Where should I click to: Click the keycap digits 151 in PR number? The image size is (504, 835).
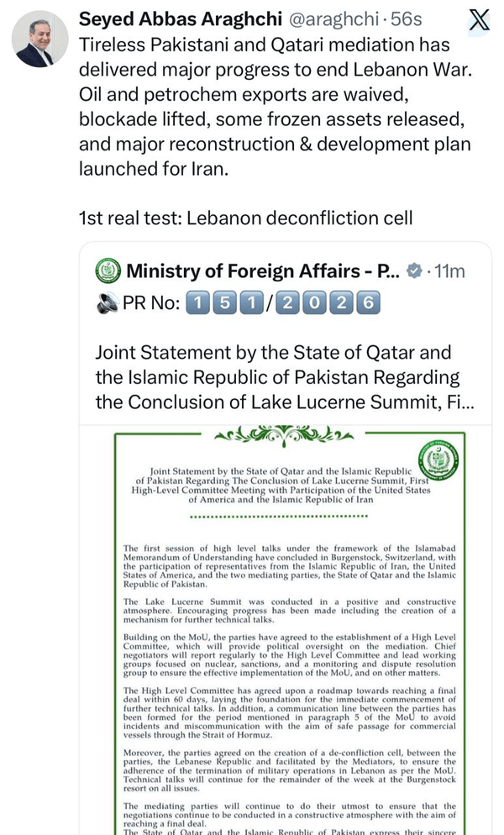(225, 303)
